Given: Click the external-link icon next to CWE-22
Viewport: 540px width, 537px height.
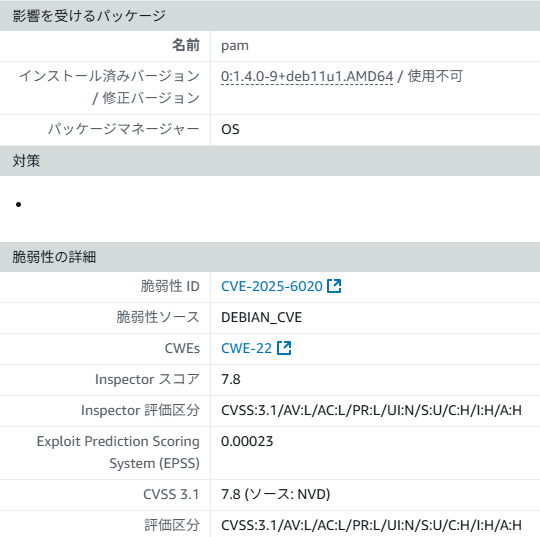Looking at the screenshot, I should (x=284, y=348).
